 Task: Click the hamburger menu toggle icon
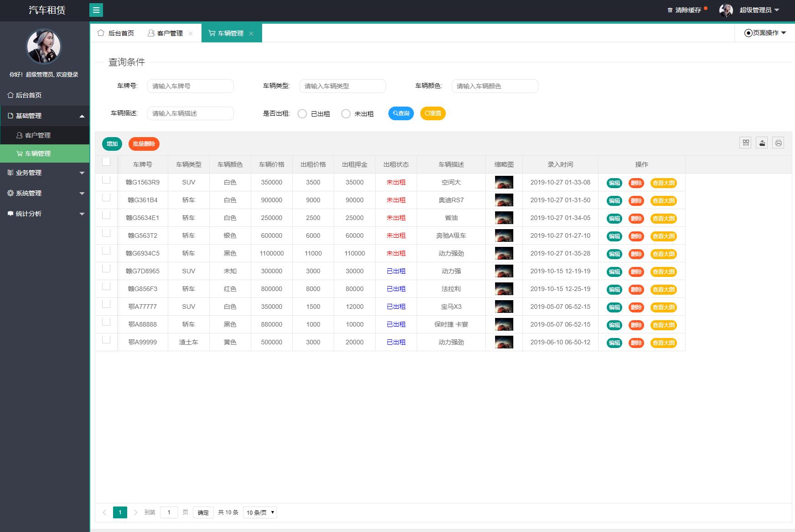click(96, 10)
